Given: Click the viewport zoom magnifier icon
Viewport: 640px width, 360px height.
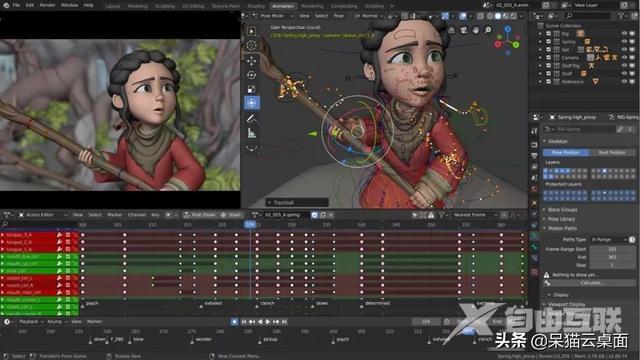Looking at the screenshot, I should (x=488, y=30).
